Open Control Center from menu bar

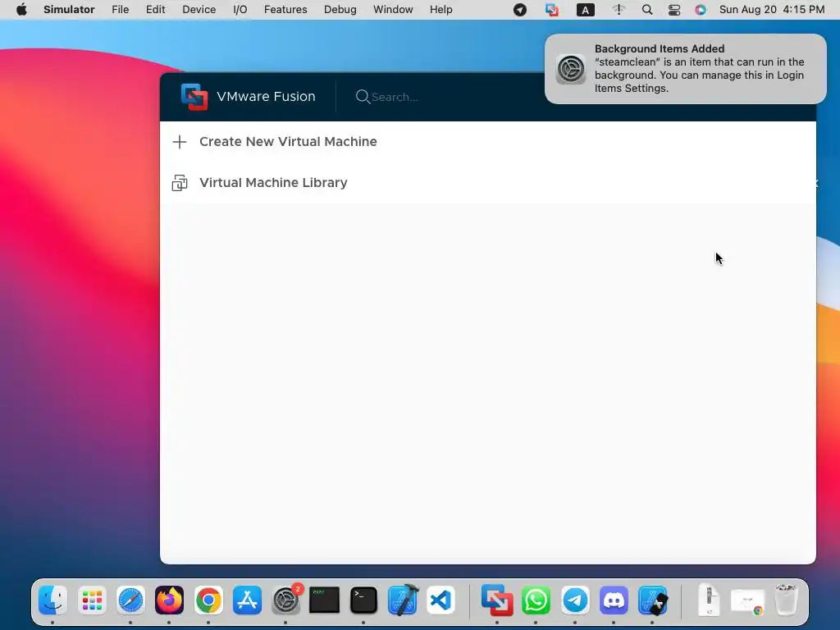pyautogui.click(x=674, y=10)
